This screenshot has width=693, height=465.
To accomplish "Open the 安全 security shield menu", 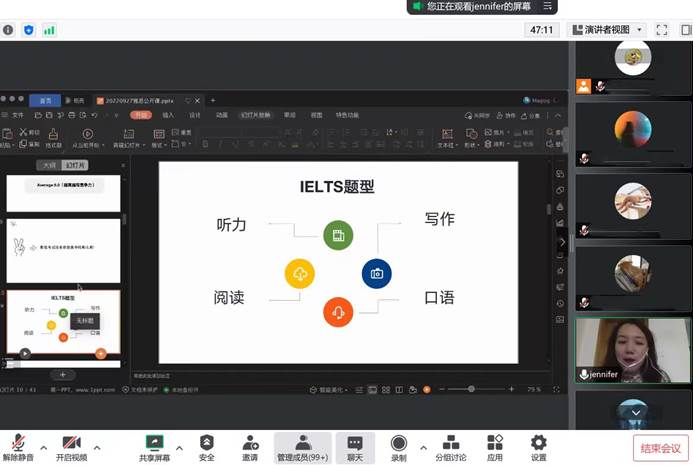I will pyautogui.click(x=206, y=448).
